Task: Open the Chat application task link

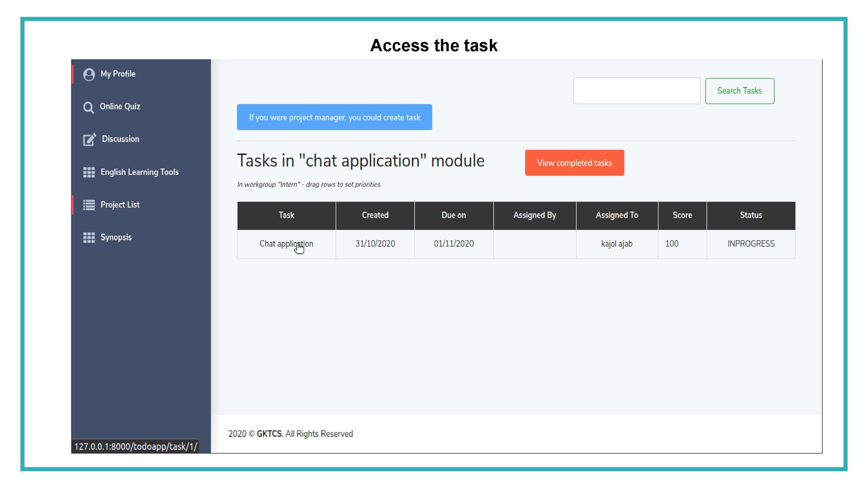Action: [x=286, y=243]
